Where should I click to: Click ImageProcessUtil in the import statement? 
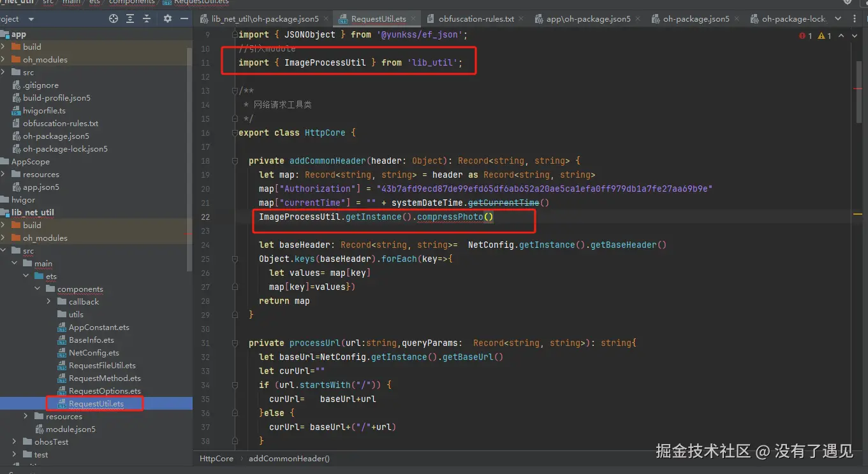(325, 62)
